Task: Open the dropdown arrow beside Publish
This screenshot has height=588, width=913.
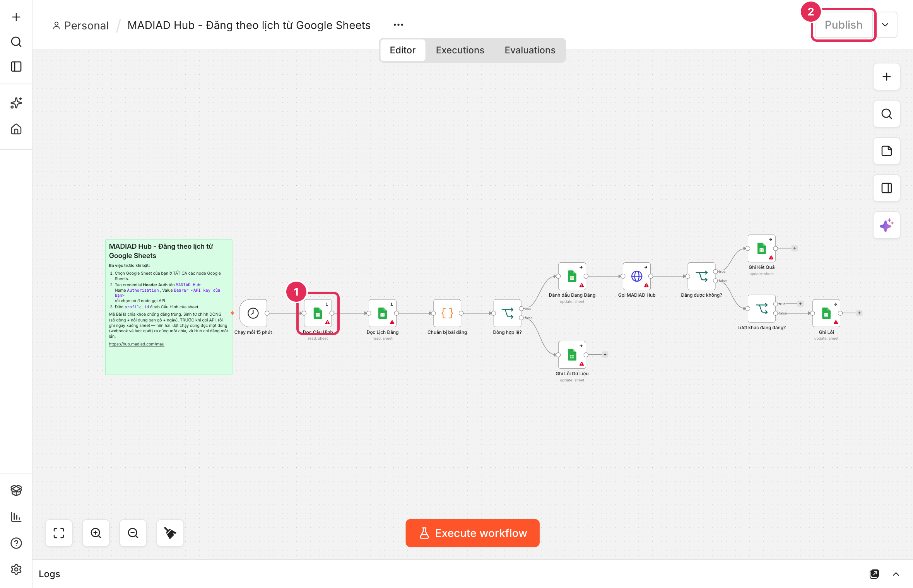Action: (x=885, y=25)
